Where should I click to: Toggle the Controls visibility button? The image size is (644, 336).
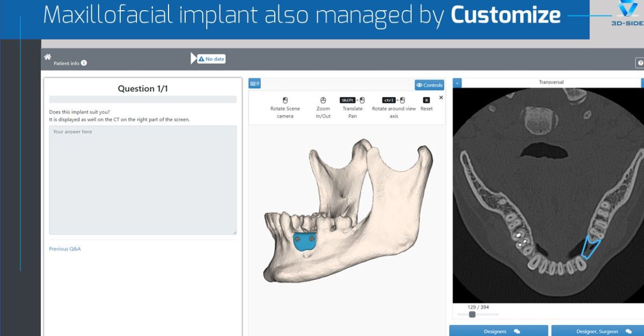pos(429,85)
